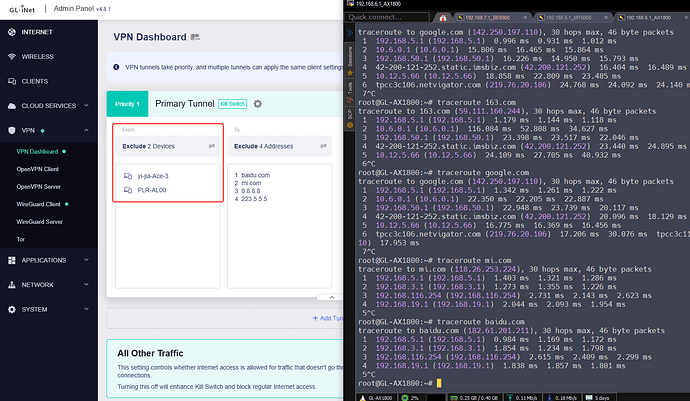
Task: Open the OpenVPN Client page
Action: [37, 169]
